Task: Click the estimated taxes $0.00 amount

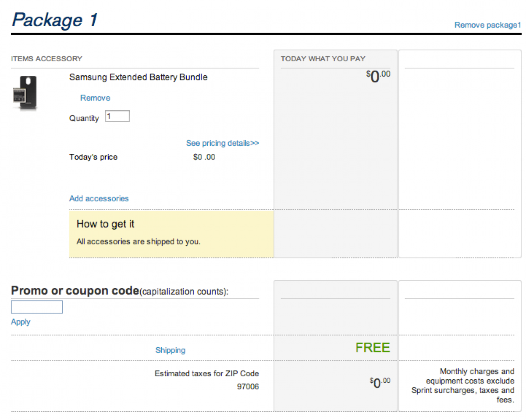Action: click(x=379, y=383)
